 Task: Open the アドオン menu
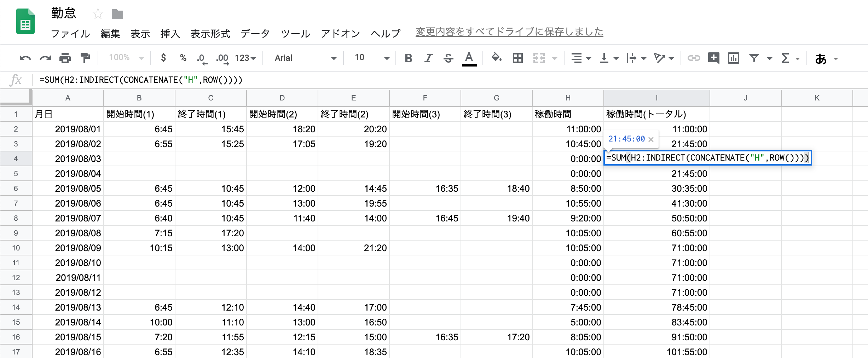(340, 34)
